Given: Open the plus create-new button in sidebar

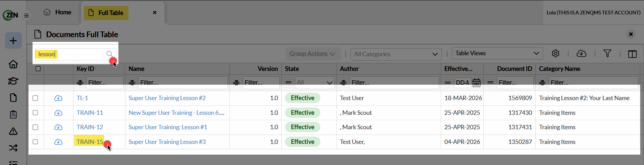Looking at the screenshot, I should pyautogui.click(x=13, y=40).
